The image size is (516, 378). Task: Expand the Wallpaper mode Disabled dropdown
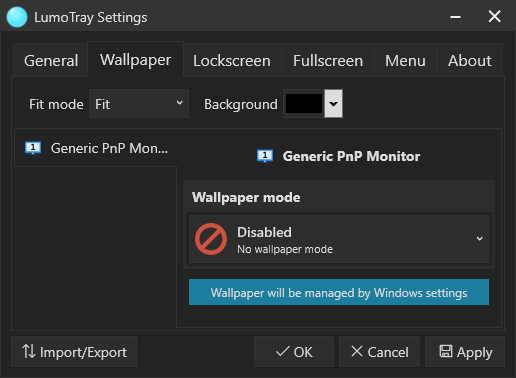[x=339, y=239]
